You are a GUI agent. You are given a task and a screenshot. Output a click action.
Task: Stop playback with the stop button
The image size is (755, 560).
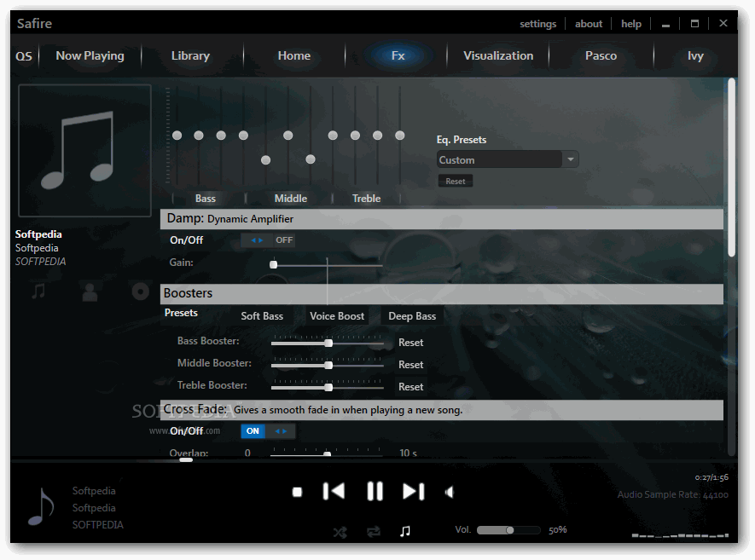[x=297, y=492]
